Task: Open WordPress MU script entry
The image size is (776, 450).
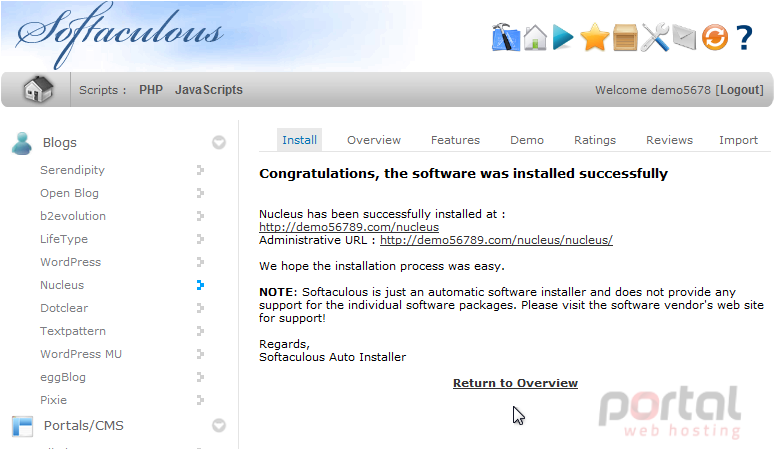Action: (x=81, y=354)
